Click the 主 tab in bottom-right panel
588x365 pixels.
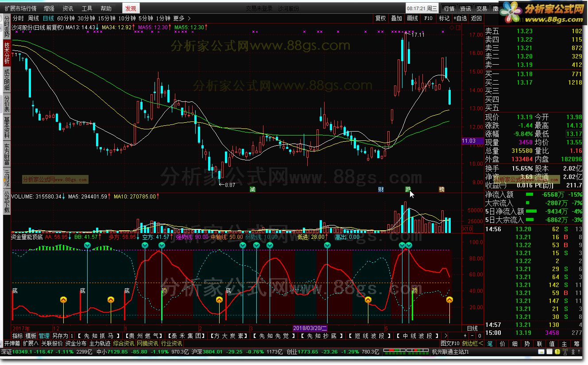[564, 343]
